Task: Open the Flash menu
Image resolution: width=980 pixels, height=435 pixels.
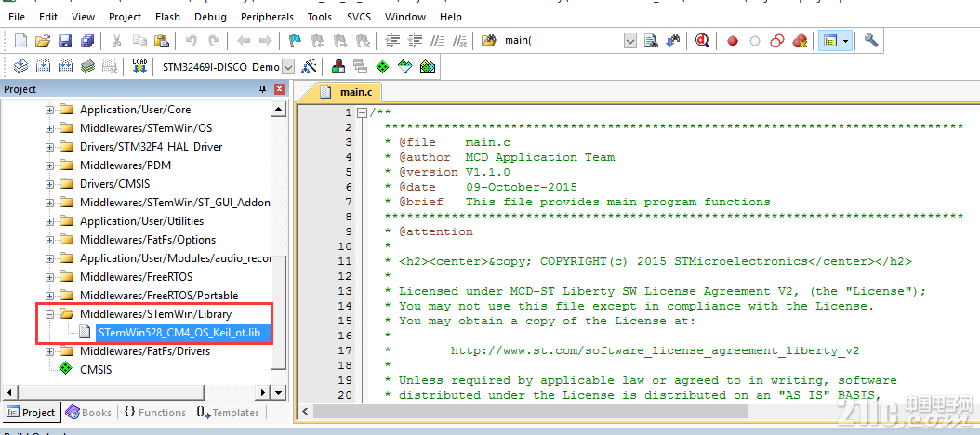Action: click(x=167, y=17)
